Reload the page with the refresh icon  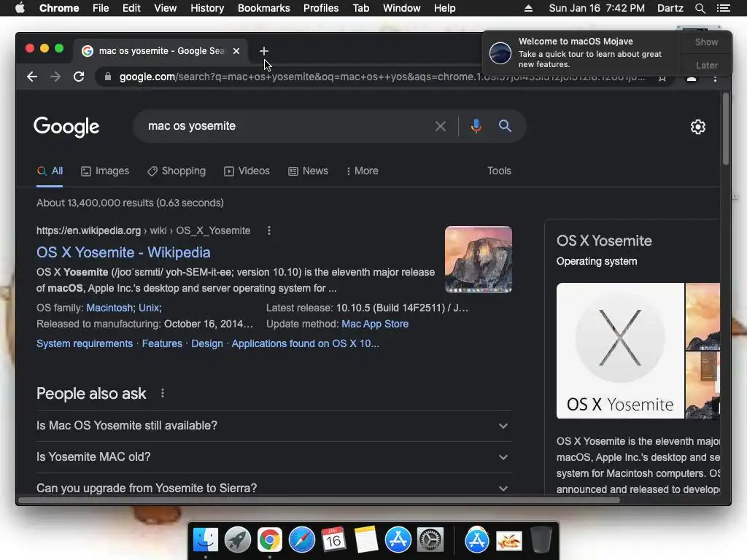coord(79,77)
